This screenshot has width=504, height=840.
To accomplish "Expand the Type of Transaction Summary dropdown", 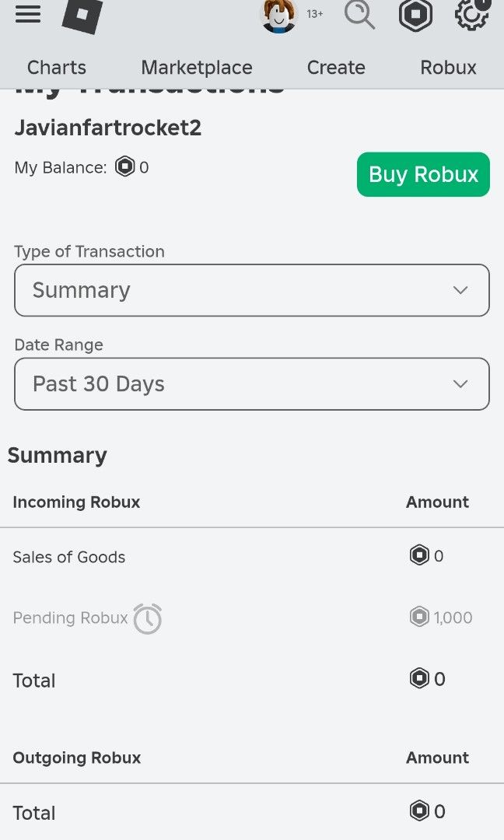I will pos(252,290).
